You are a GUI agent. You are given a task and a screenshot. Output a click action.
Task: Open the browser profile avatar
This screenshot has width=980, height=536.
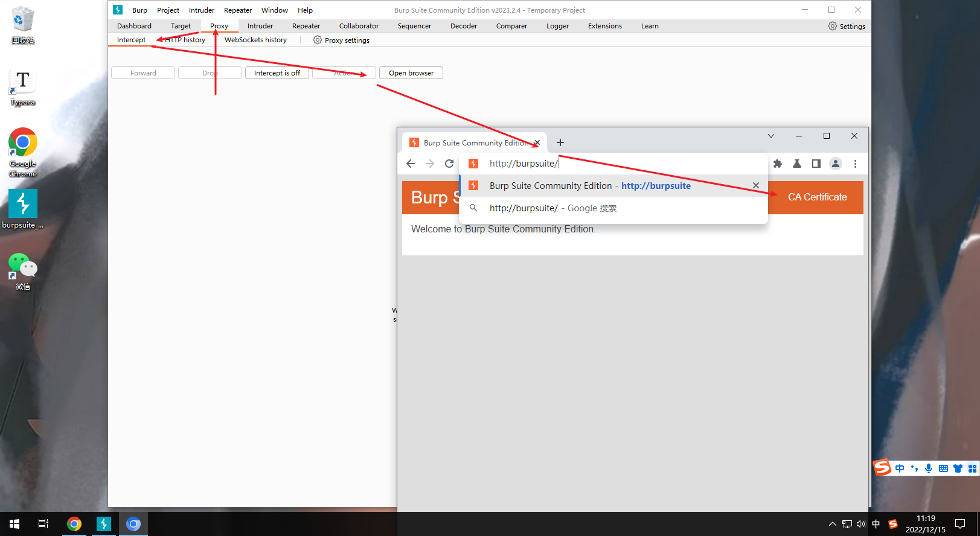coord(836,164)
